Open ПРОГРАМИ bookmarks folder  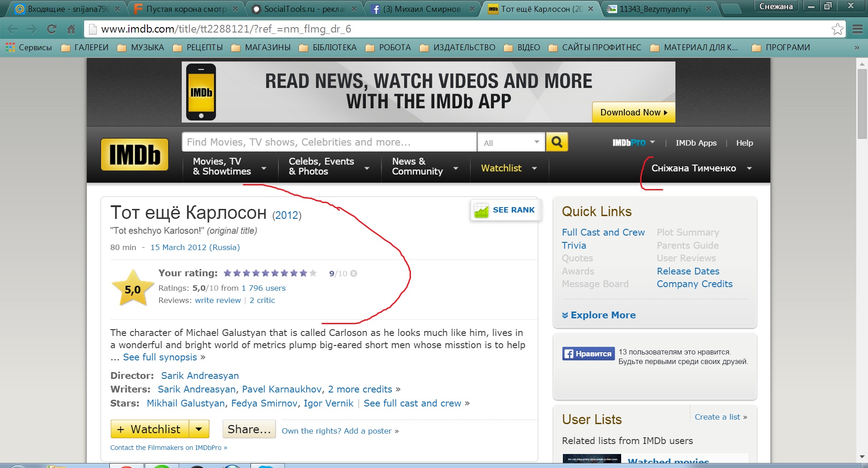coord(781,47)
